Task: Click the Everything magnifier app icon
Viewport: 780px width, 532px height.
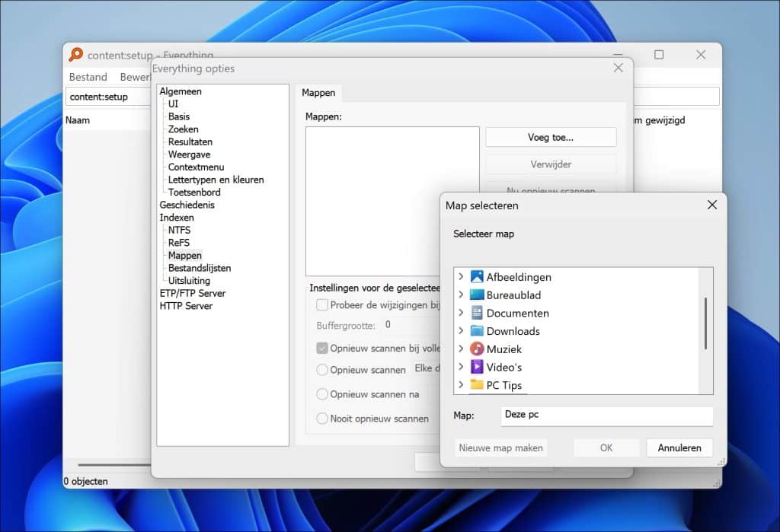Action: [x=76, y=55]
